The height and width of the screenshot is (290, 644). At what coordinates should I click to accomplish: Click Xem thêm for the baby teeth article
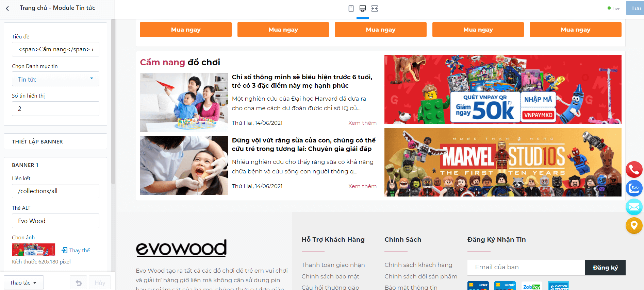pos(362,186)
